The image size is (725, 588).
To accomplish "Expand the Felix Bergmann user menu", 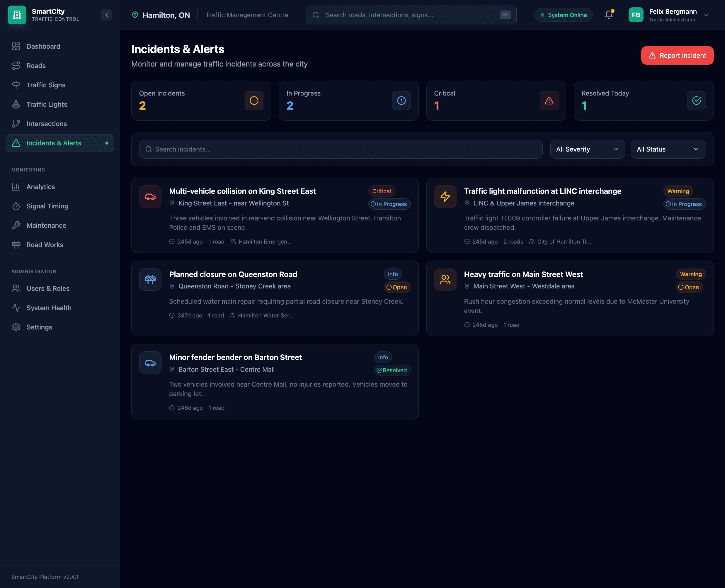I will (x=706, y=15).
